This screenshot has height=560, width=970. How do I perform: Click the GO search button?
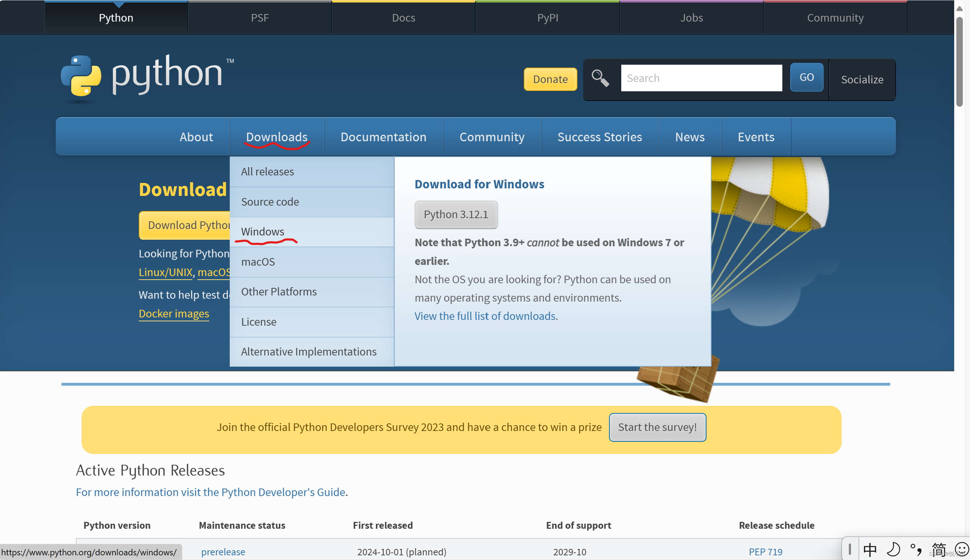(x=806, y=77)
